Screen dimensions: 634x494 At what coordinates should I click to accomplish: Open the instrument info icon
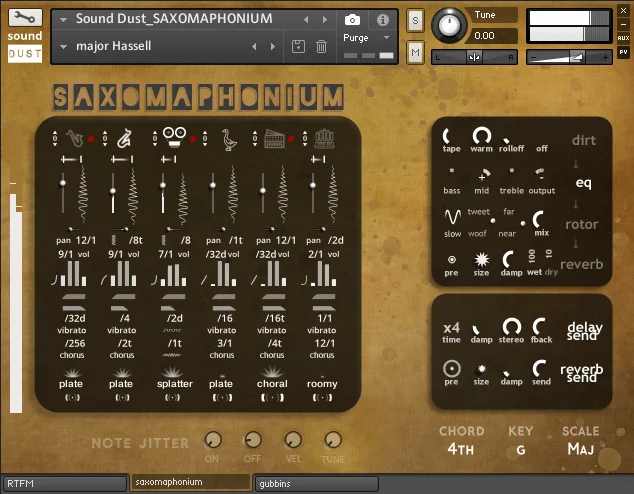click(x=383, y=19)
